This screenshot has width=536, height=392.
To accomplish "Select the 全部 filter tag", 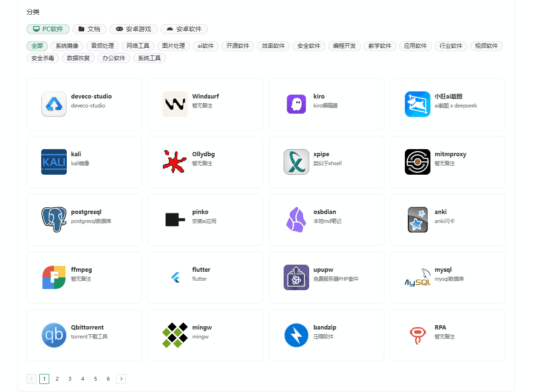I will (x=37, y=46).
